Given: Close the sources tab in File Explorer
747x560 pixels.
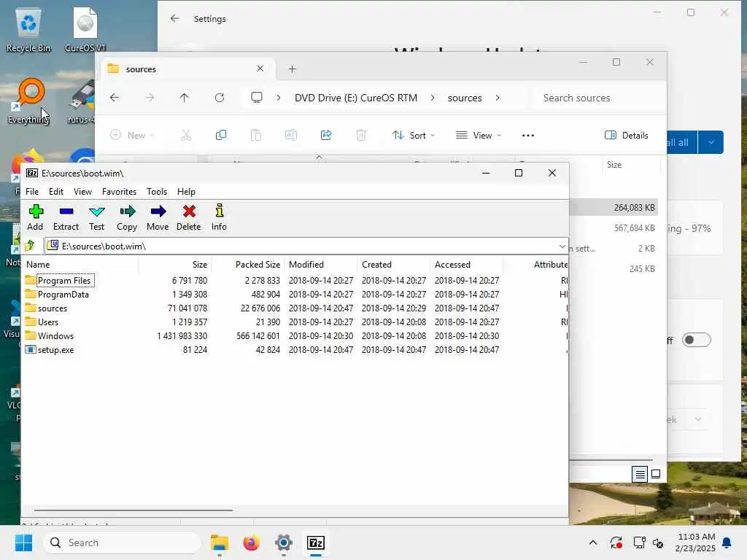Looking at the screenshot, I should coord(260,69).
